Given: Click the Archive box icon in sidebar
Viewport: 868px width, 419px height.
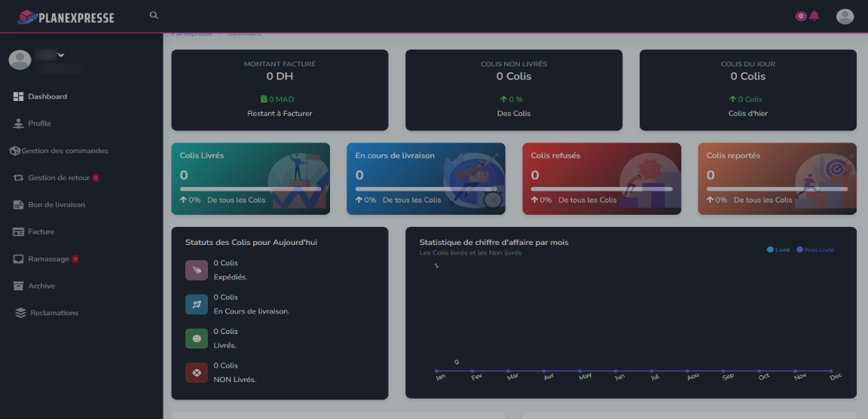Looking at the screenshot, I should 19,286.
